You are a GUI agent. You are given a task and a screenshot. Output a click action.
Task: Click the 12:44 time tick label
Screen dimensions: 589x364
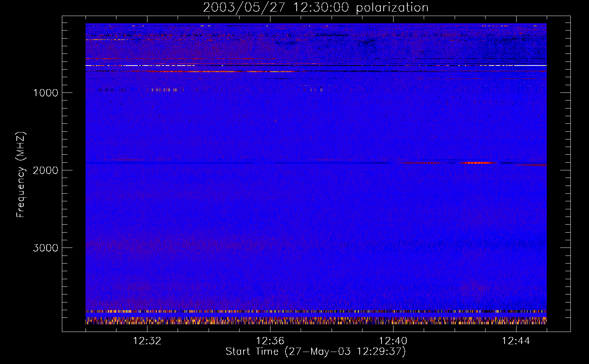pyautogui.click(x=516, y=341)
